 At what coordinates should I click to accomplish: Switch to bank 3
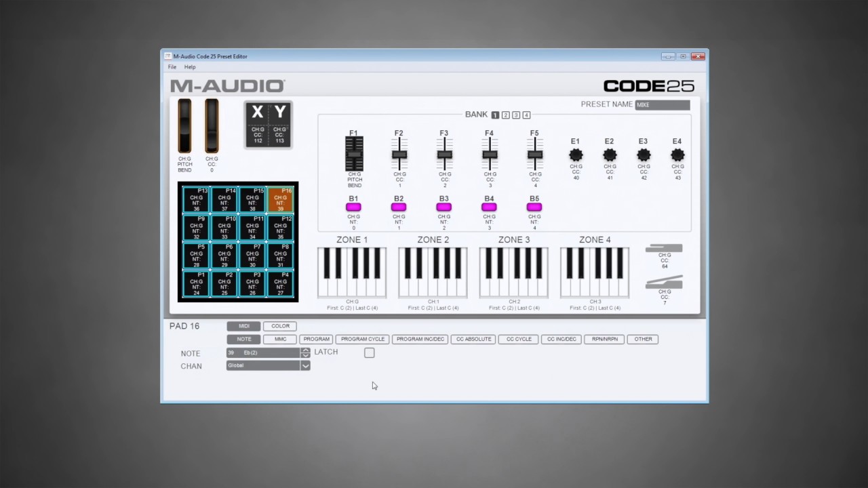click(x=516, y=115)
